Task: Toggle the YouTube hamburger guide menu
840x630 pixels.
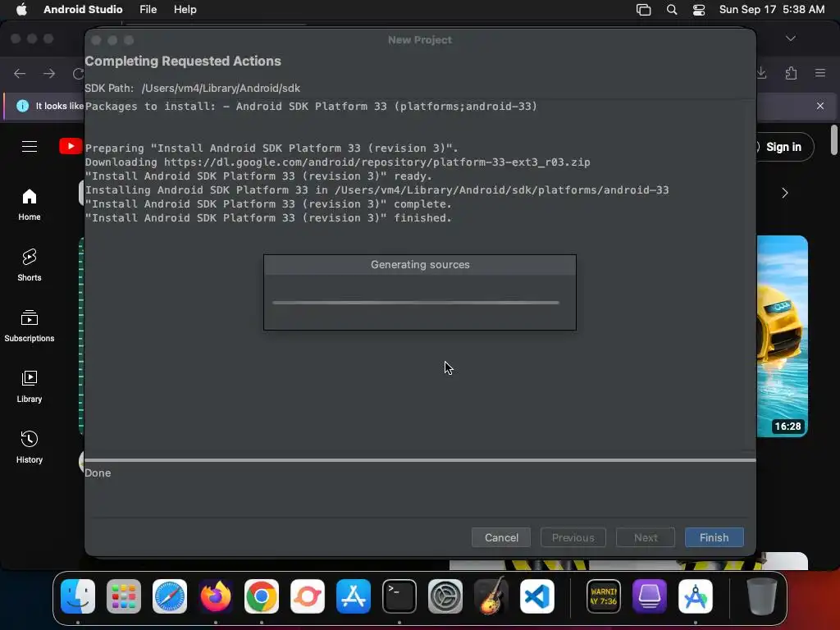Action: [30, 146]
